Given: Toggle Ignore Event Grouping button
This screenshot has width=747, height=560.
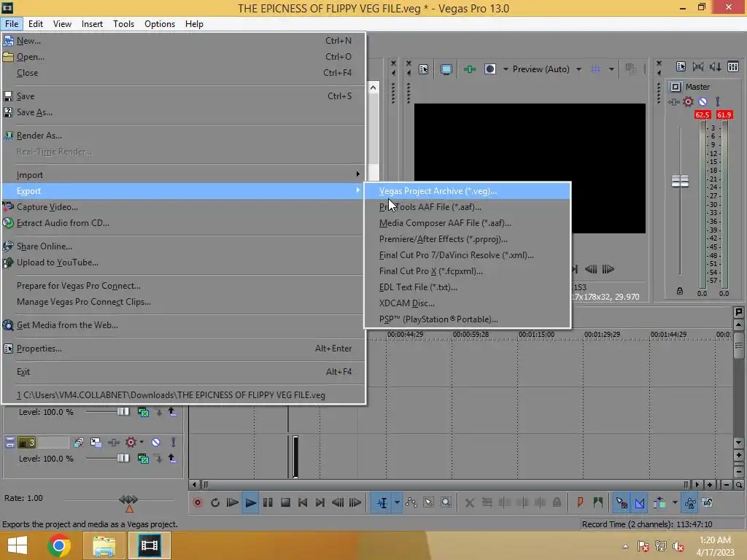Looking at the screenshot, I should pyautogui.click(x=708, y=502).
